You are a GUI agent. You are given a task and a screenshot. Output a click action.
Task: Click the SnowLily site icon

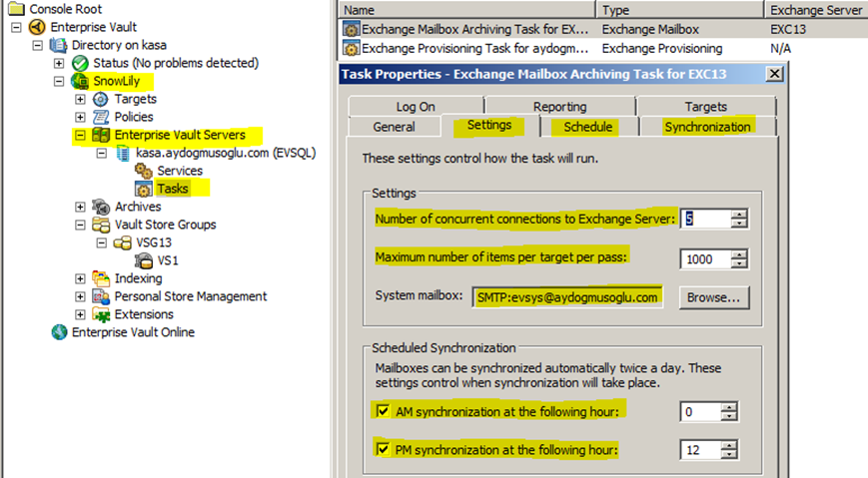coord(80,81)
